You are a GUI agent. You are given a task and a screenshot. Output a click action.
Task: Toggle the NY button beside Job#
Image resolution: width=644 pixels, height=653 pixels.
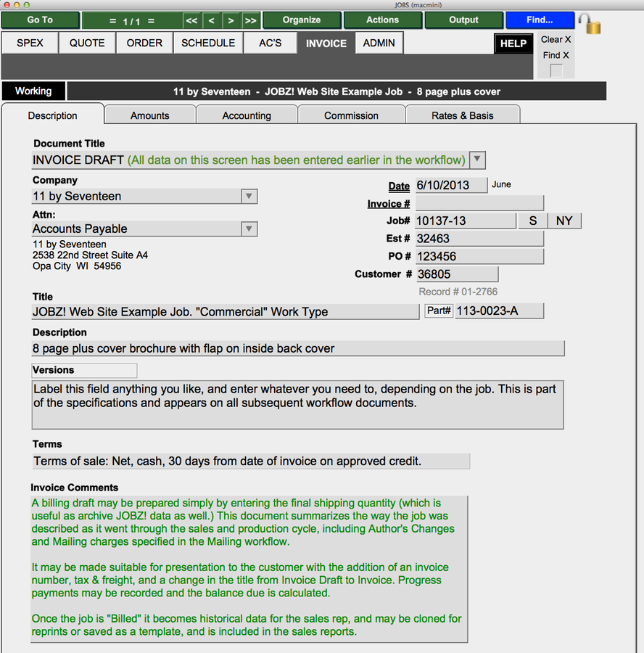tap(563, 221)
